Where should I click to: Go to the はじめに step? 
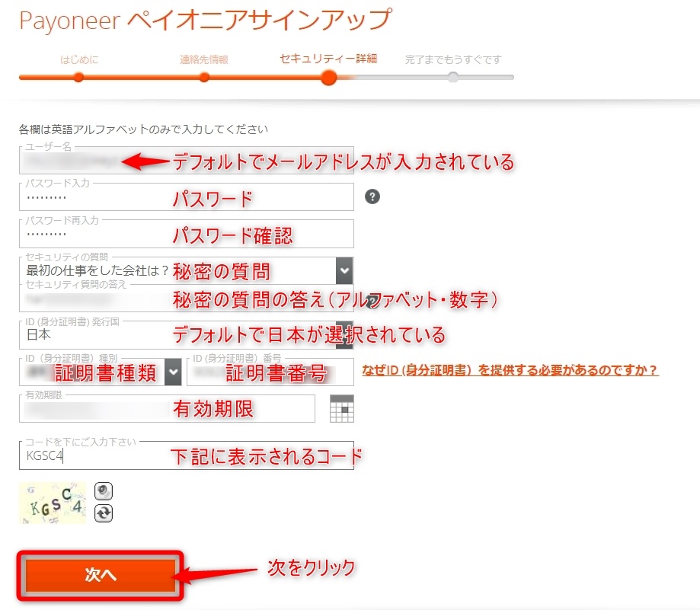coord(79,59)
